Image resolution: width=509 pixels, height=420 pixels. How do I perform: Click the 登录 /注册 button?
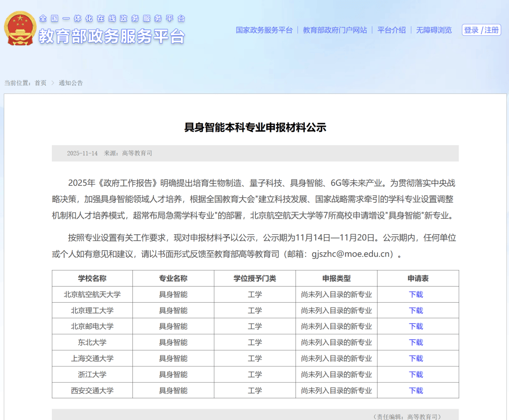pos(481,30)
